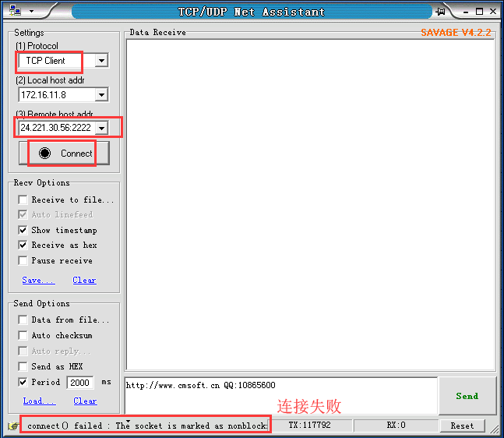This screenshot has width=504, height=438.
Task: Click inside the send message text box
Action: (280, 396)
